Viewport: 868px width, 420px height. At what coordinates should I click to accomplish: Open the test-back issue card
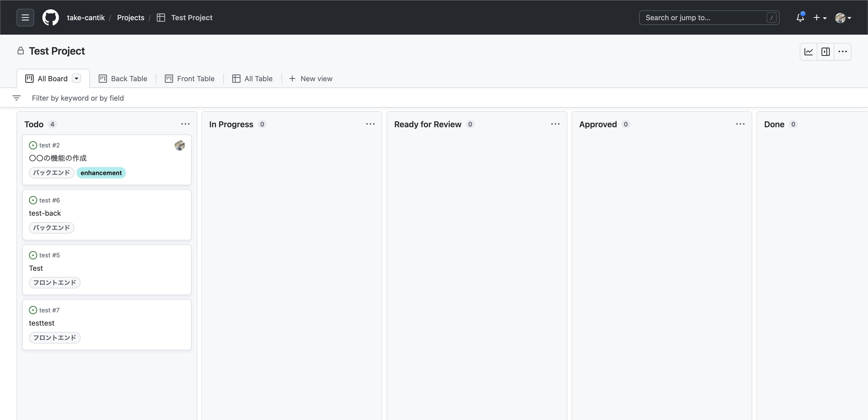(45, 213)
